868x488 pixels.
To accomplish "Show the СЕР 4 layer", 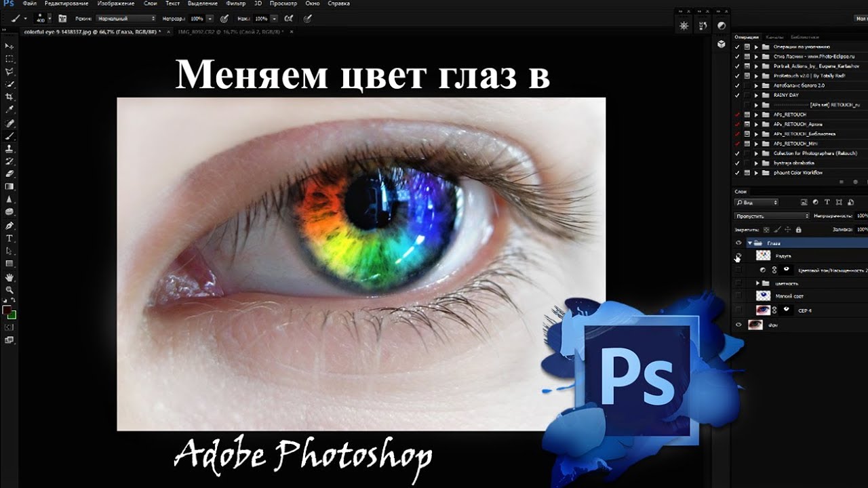I will [738, 310].
